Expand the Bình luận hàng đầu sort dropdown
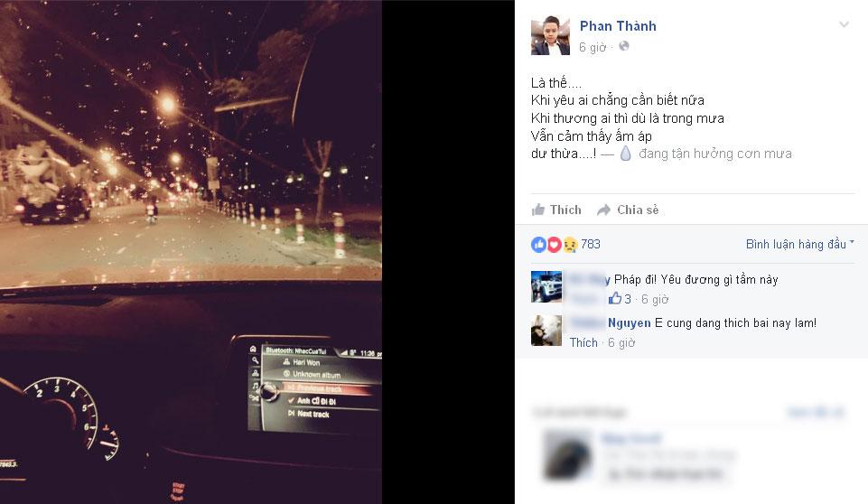The height and width of the screenshot is (504, 868). click(x=800, y=244)
